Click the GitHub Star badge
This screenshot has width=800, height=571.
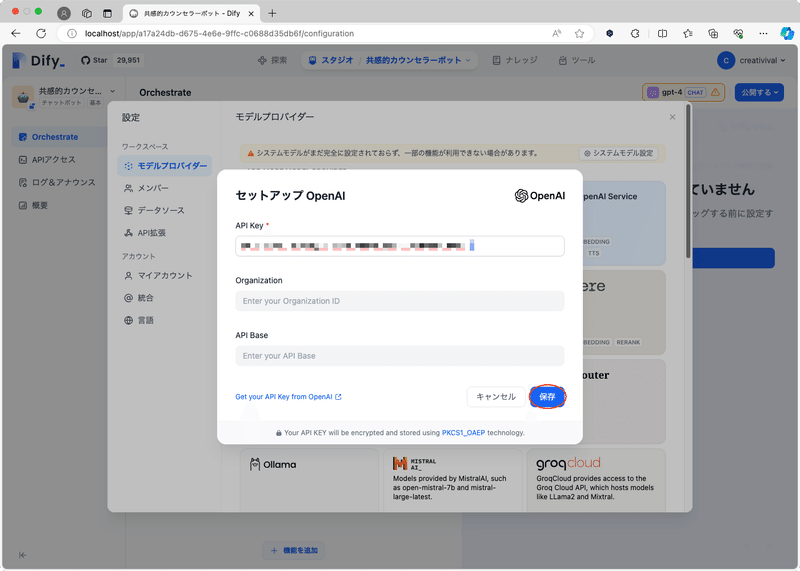pyautogui.click(x=112, y=60)
